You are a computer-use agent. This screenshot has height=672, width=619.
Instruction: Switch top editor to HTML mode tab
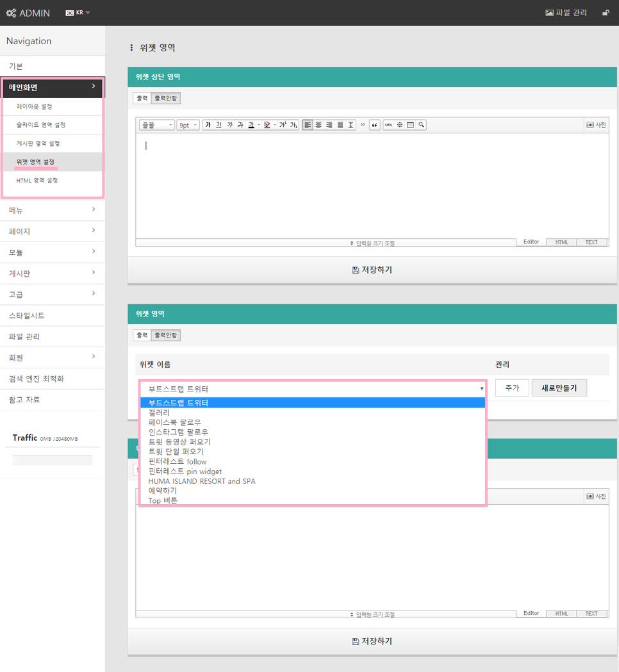pos(561,242)
